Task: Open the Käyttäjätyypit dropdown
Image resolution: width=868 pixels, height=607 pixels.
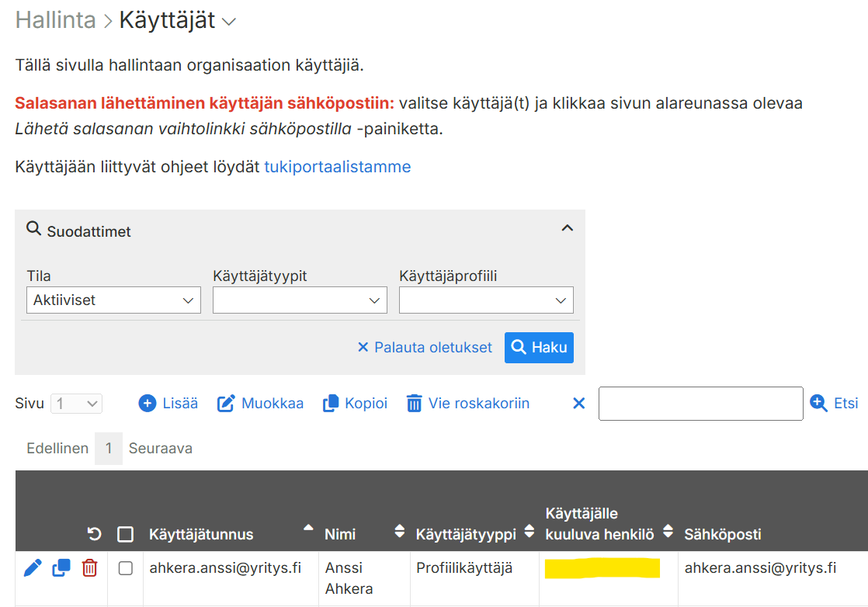Action: pos(300,300)
